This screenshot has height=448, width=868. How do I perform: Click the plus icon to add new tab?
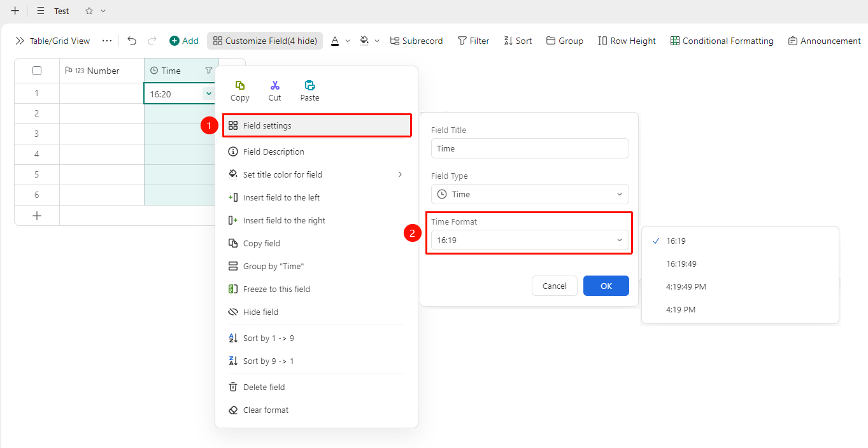tap(15, 11)
